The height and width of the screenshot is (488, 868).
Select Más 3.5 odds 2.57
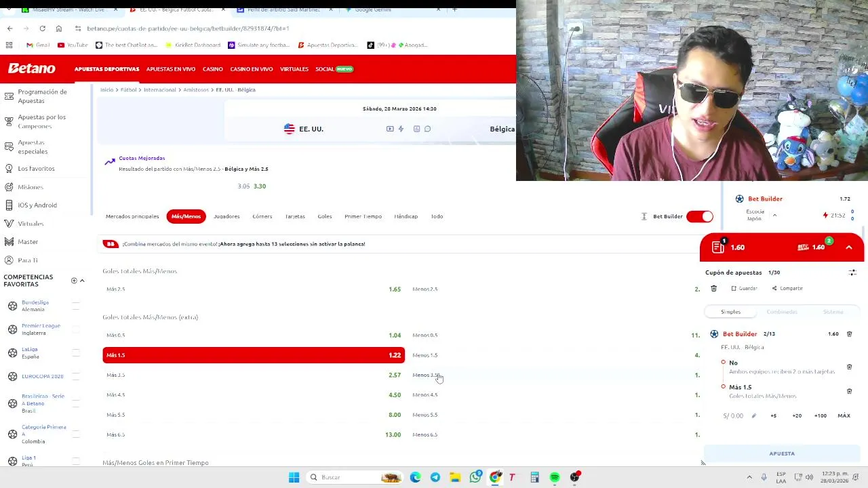[x=254, y=375]
